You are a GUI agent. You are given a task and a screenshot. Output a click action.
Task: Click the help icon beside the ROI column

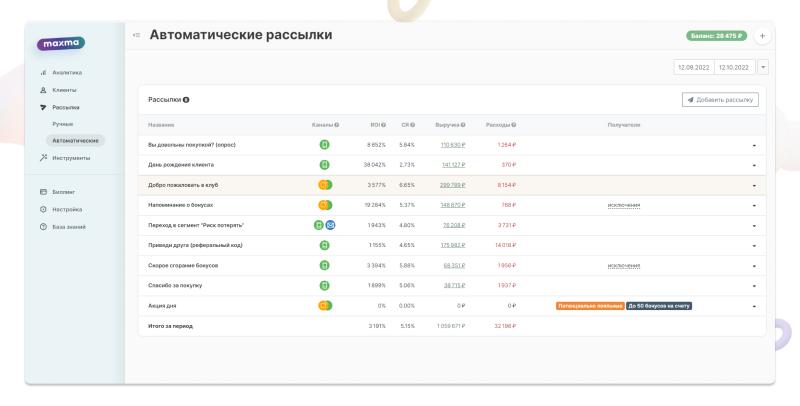pyautogui.click(x=383, y=124)
